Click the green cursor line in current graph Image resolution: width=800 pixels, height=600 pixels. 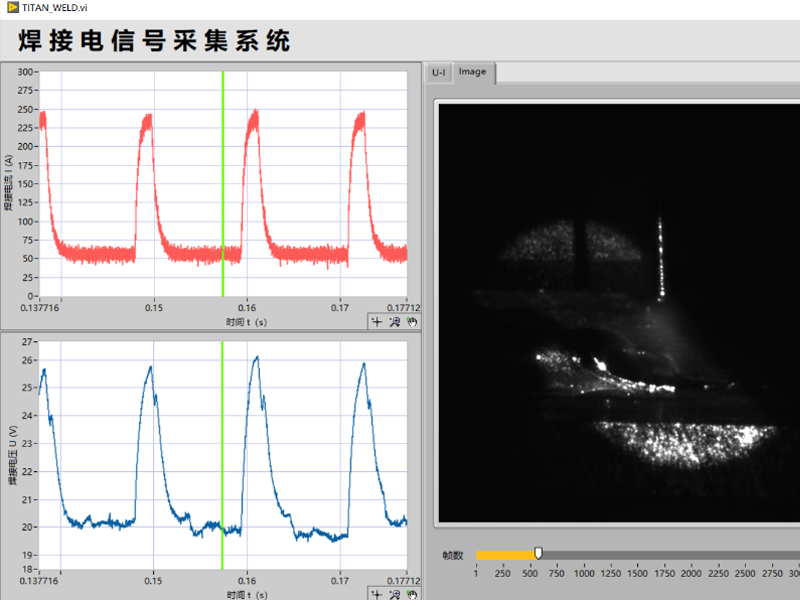click(223, 184)
